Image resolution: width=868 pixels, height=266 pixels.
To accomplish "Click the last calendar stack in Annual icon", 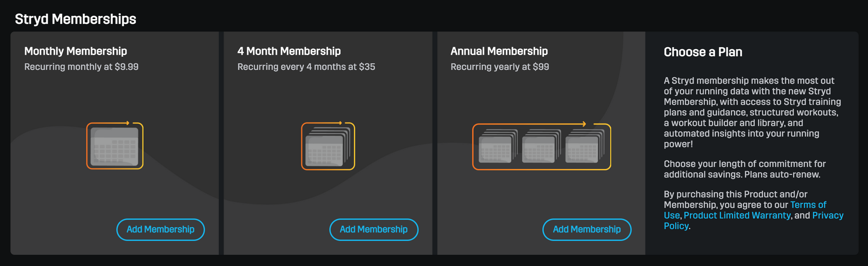I will [x=584, y=147].
